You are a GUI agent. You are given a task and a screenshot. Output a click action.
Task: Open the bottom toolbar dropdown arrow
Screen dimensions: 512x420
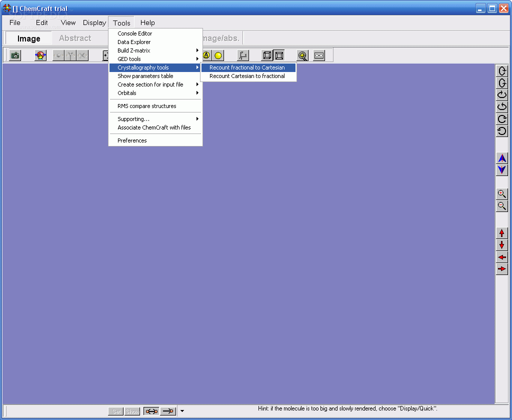pos(182,411)
